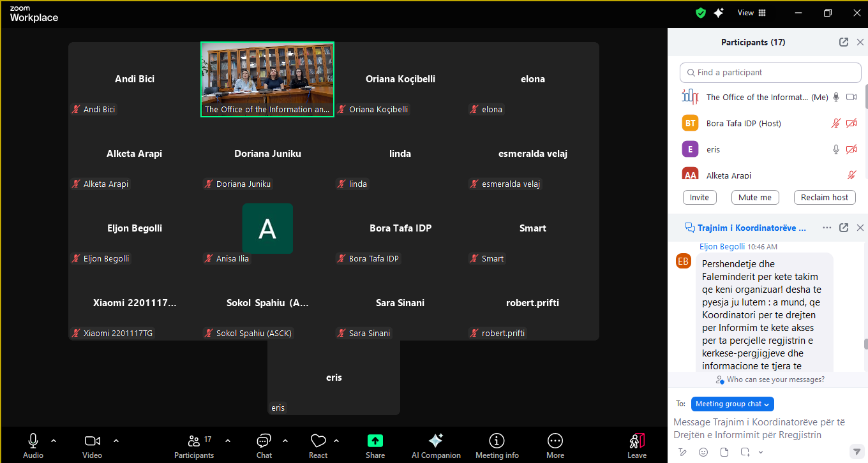Mute microphone using the Audio button

33,445
